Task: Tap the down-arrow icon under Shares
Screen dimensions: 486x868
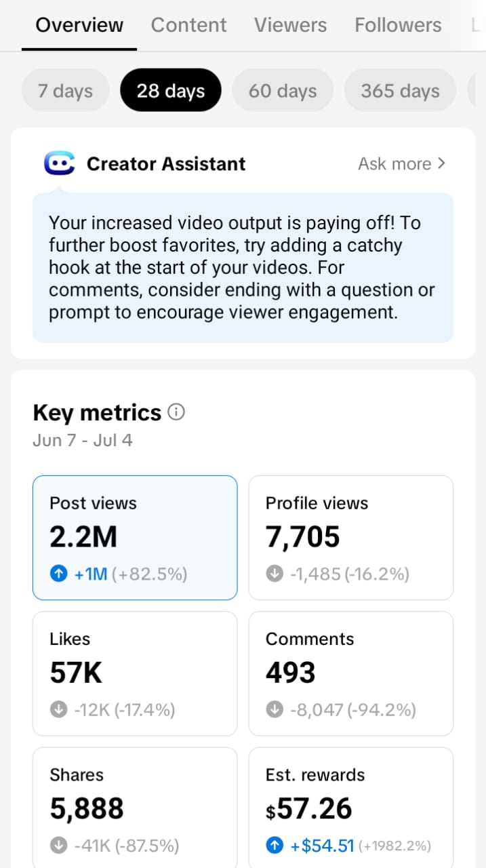Action: coord(59,846)
